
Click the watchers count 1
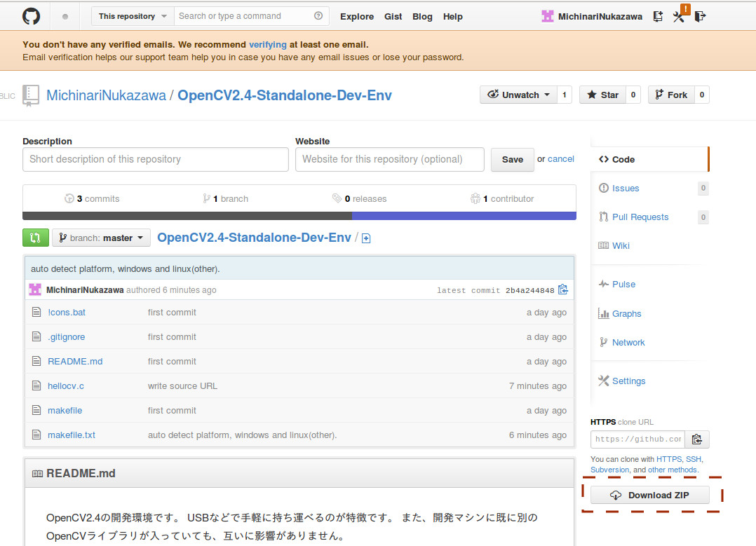pyautogui.click(x=564, y=95)
